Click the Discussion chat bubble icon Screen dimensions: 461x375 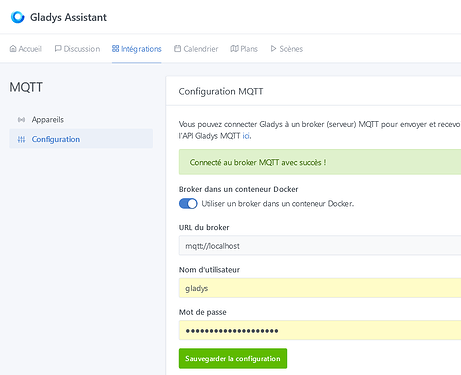coord(58,49)
